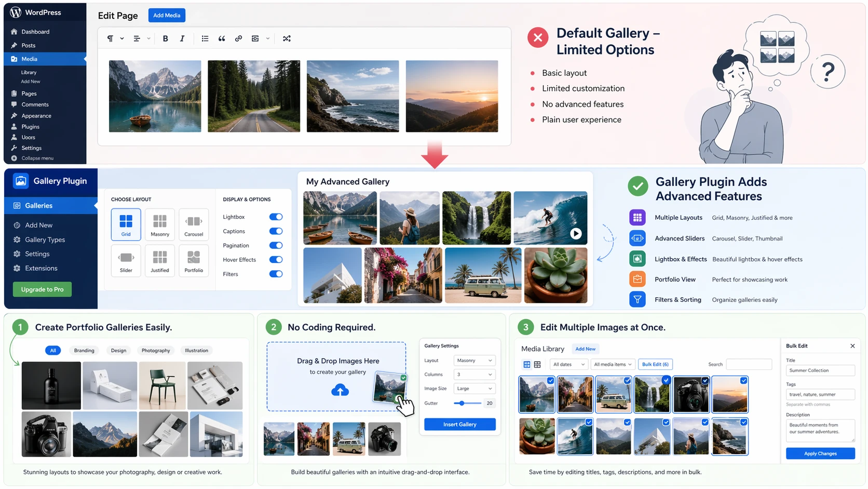Click the Bulk Edit Title field

pyautogui.click(x=820, y=371)
